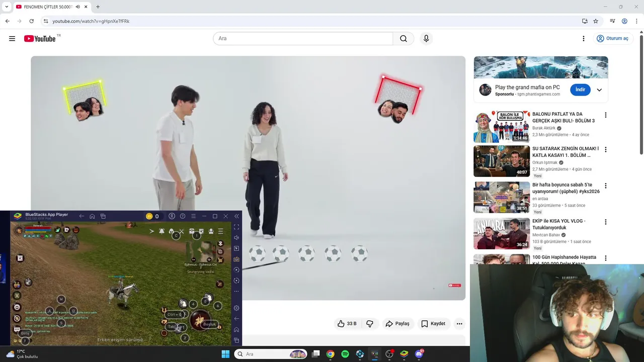Open BlueStacks keyboard game controls icon
Image resolution: width=644 pixels, height=362 pixels.
[x=236, y=259]
